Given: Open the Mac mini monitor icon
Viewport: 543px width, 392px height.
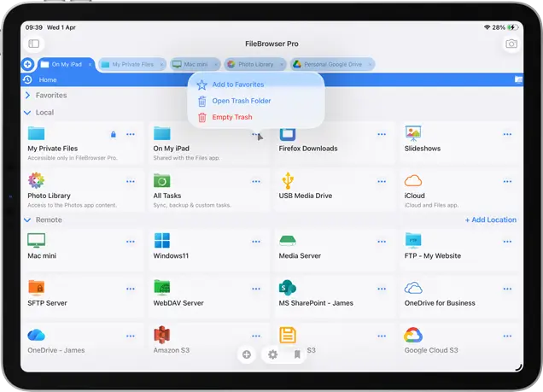Looking at the screenshot, I should [37, 240].
